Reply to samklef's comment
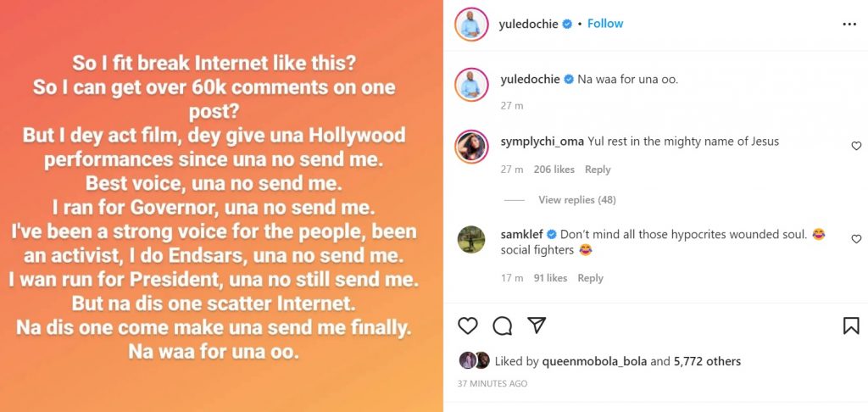Viewport: 868px width, 412px height. click(x=590, y=278)
